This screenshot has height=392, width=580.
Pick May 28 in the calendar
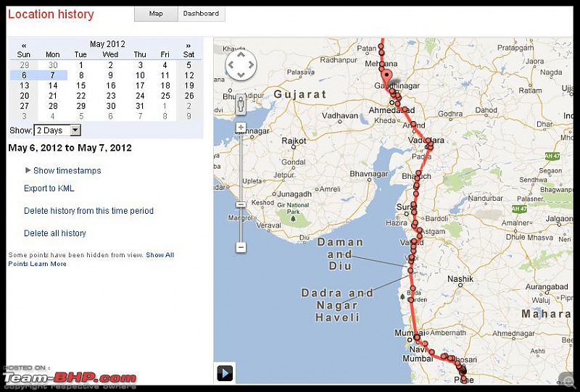53,106
